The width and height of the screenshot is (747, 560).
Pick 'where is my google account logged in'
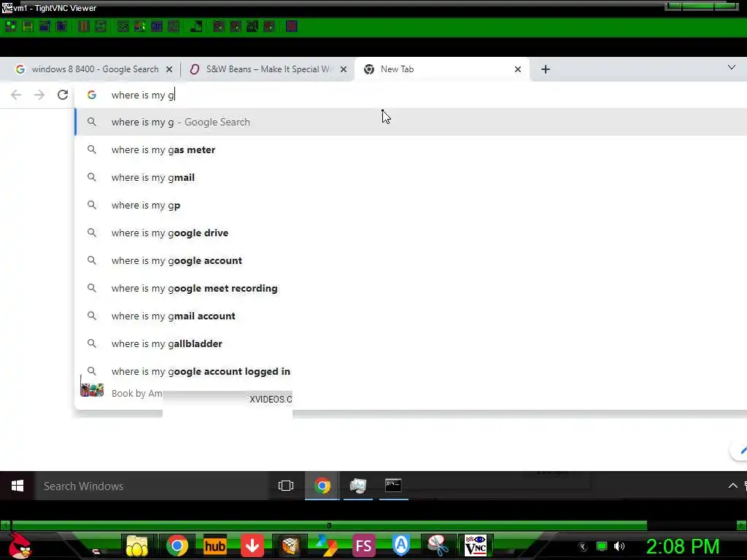coord(411,371)
